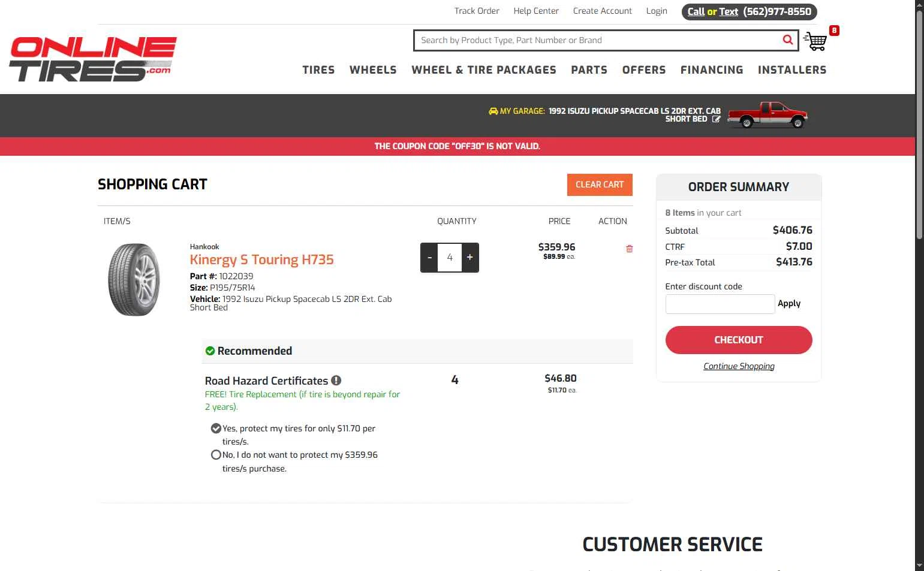Click the Online Tires logo

(x=93, y=59)
